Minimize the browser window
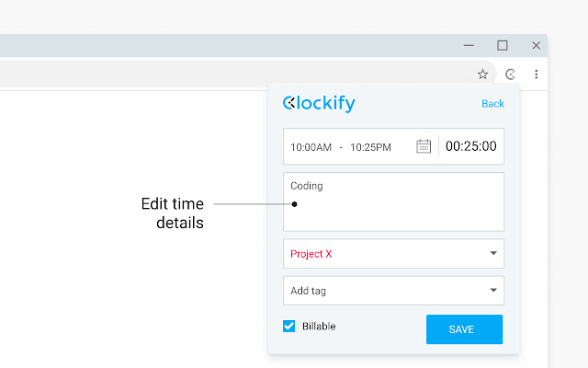Image resolution: width=588 pixels, height=368 pixels. (x=469, y=45)
